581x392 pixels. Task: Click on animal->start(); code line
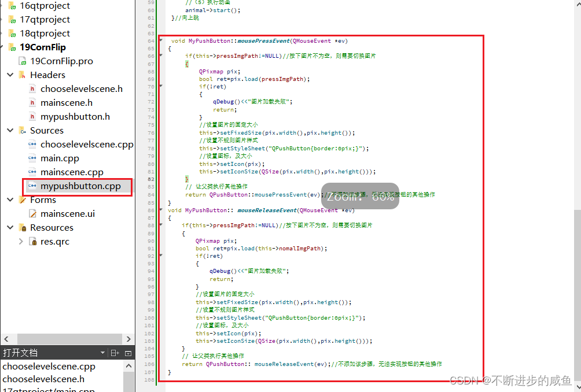pos(213,10)
